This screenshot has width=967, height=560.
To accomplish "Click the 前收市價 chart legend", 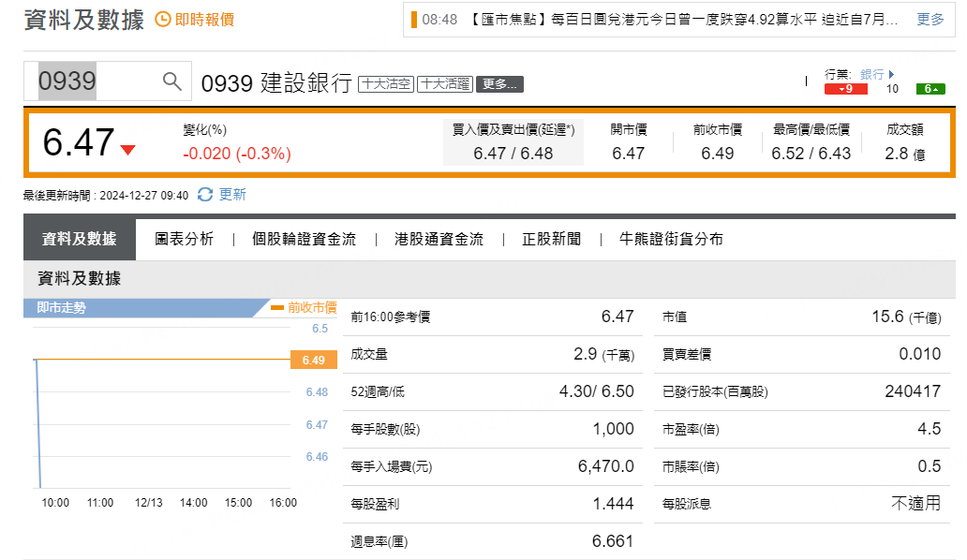I will 304,307.
